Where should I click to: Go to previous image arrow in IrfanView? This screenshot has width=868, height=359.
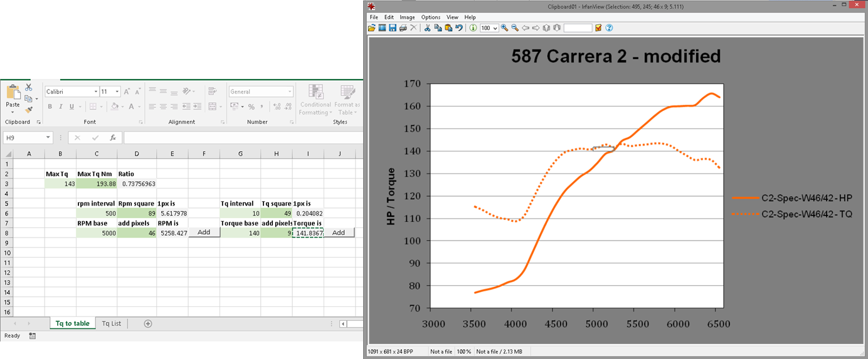coord(526,28)
